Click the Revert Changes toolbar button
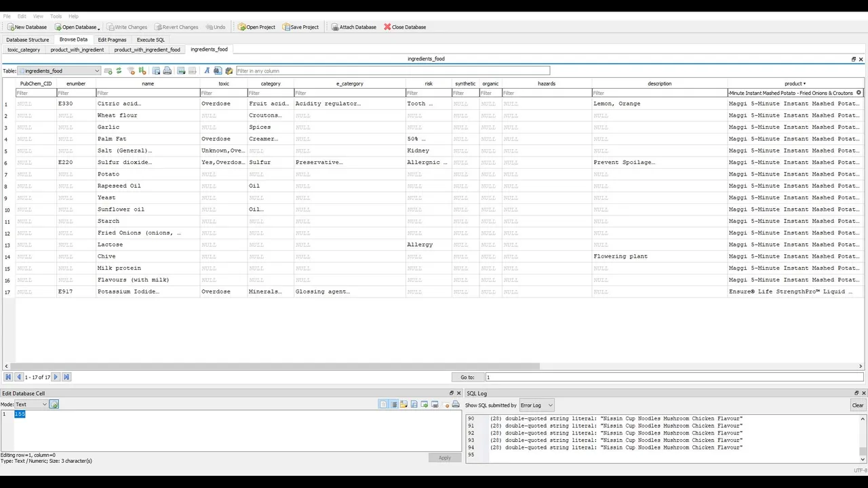This screenshot has width=868, height=488. [x=176, y=27]
